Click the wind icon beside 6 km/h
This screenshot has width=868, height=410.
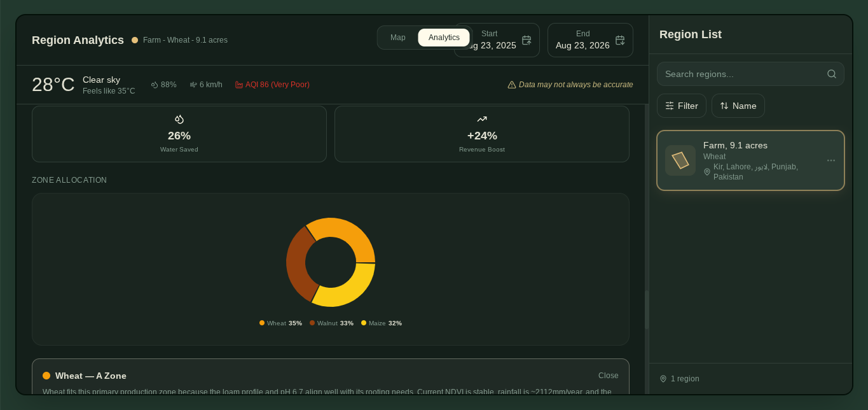tap(193, 85)
